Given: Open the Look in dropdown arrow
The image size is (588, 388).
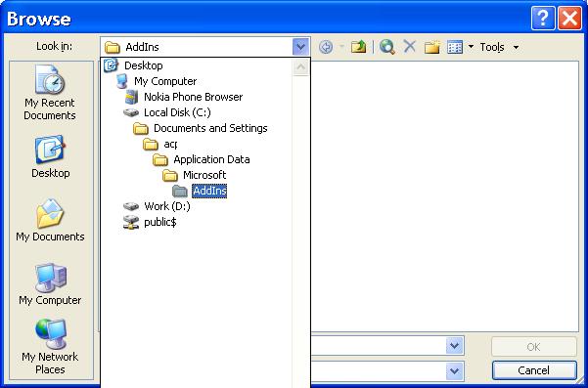Looking at the screenshot, I should click(300, 47).
